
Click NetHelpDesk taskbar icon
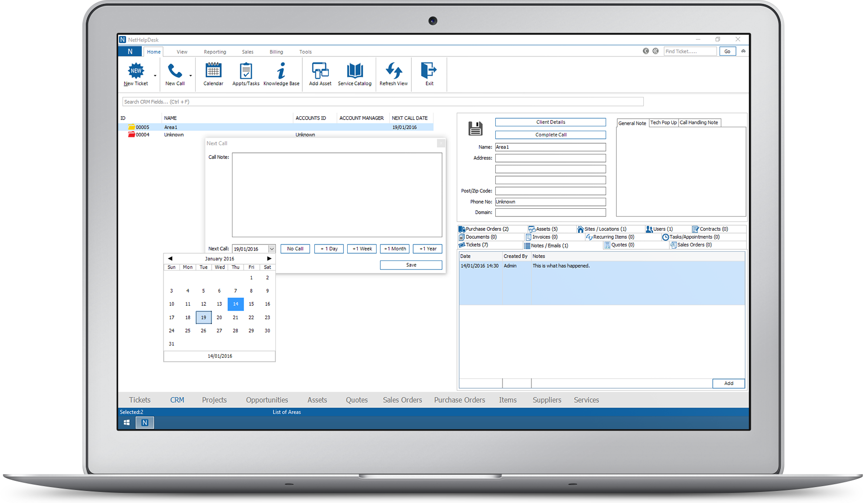pyautogui.click(x=145, y=422)
